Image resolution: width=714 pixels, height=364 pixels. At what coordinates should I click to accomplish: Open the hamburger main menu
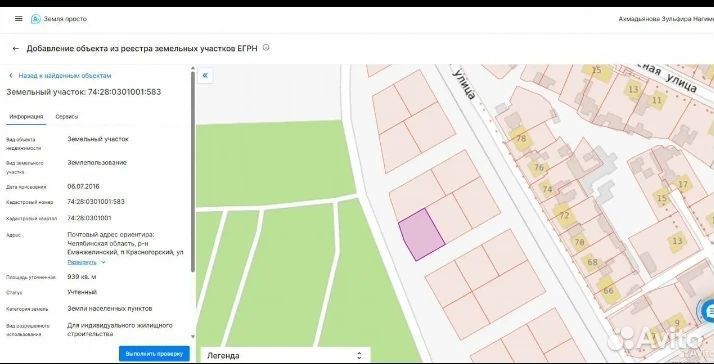click(x=19, y=19)
